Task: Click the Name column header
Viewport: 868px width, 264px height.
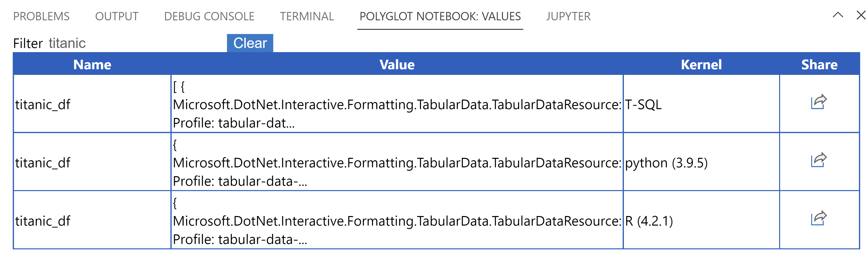Action: pos(92,65)
